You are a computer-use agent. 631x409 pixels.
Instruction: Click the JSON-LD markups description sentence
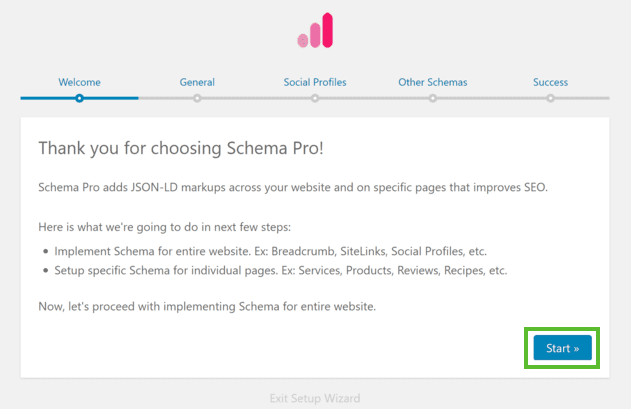point(293,188)
